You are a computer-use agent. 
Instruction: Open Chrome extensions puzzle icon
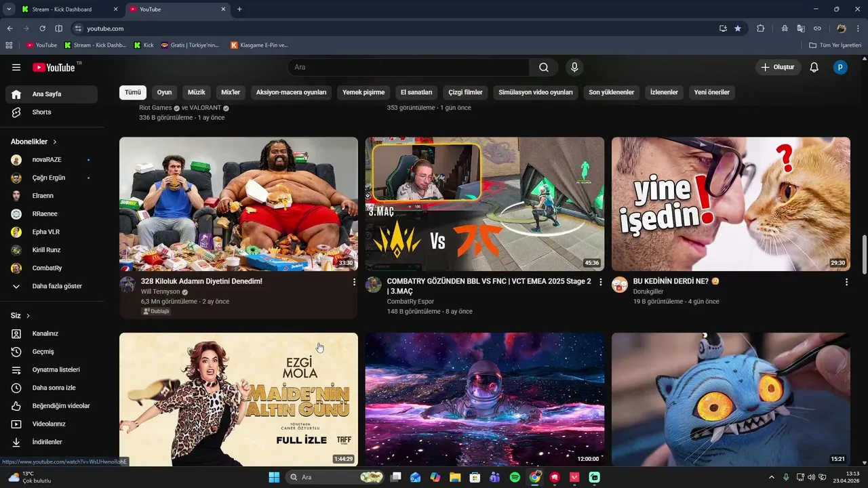coord(760,28)
